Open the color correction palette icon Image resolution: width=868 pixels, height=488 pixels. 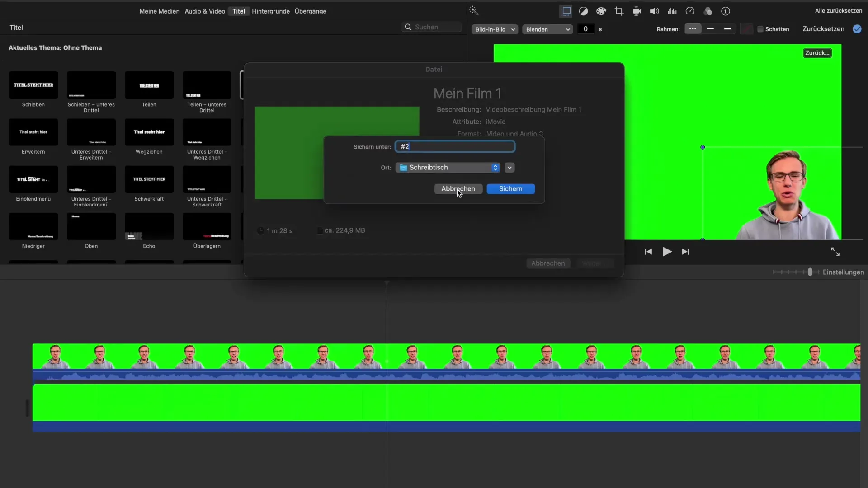(x=601, y=11)
